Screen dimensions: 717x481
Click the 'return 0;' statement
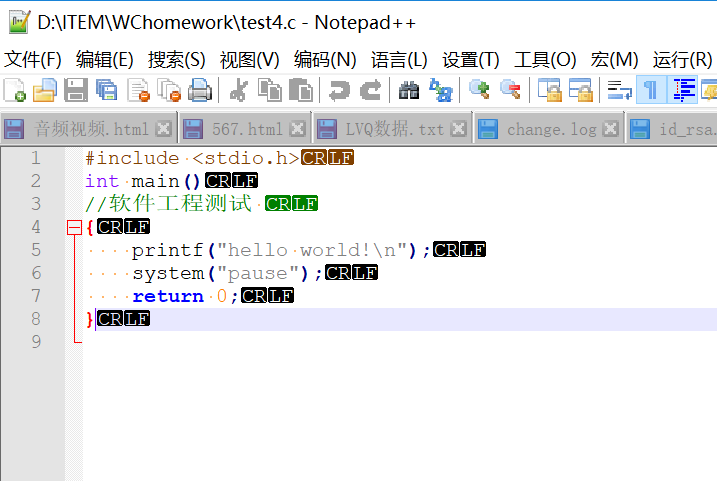pos(185,296)
